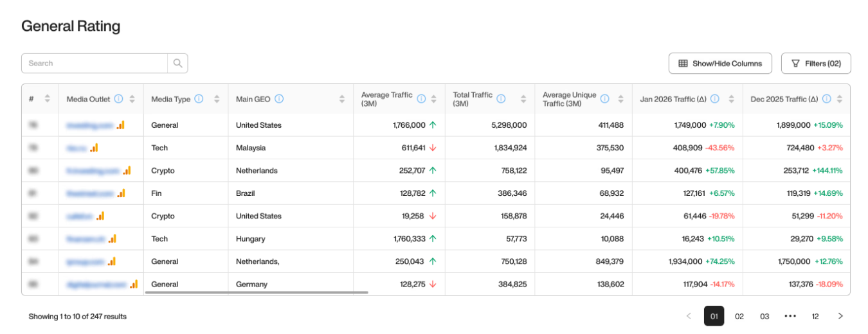Click info icon beside Media Type header
The image size is (868, 334).
click(x=199, y=99)
